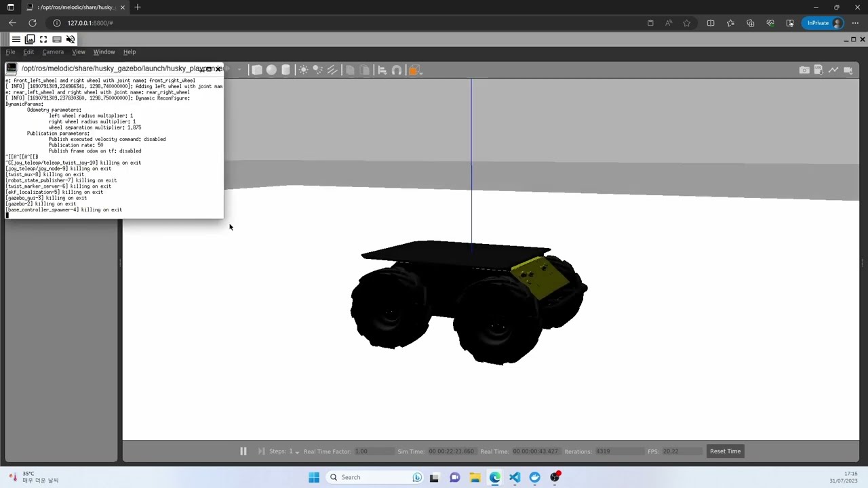
Task: Add a point light in Gazebo
Action: (x=303, y=70)
